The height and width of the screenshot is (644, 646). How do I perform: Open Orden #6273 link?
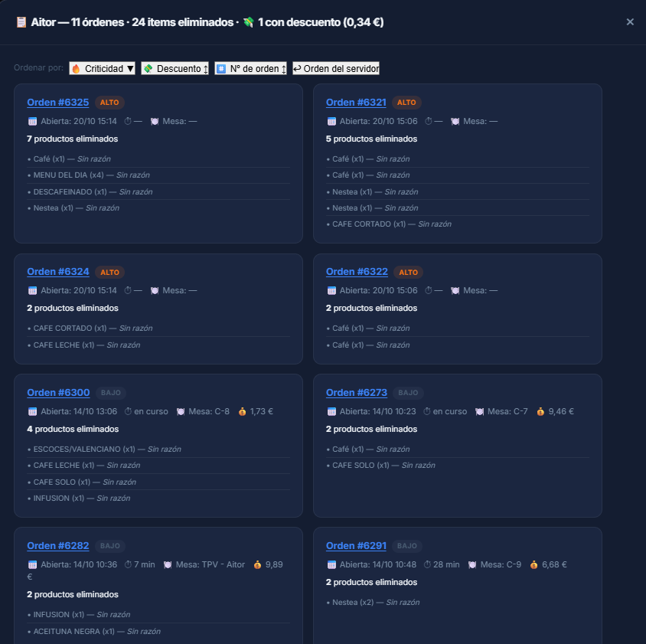click(357, 393)
